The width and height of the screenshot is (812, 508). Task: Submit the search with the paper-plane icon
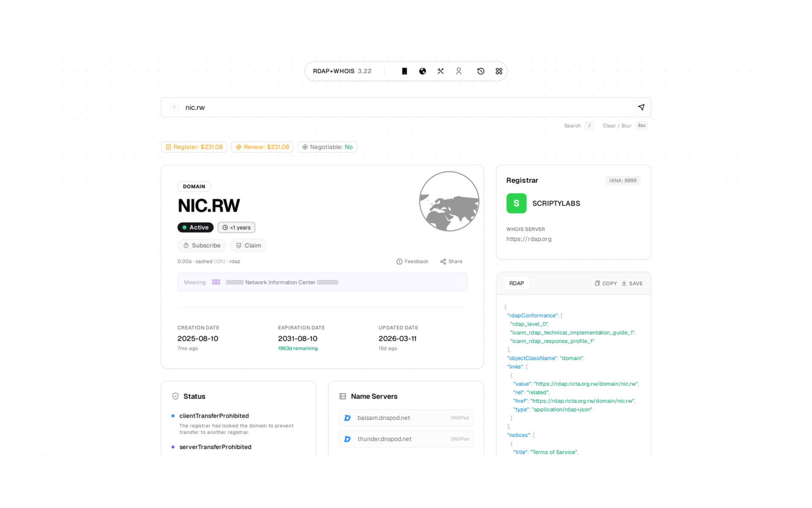click(641, 108)
